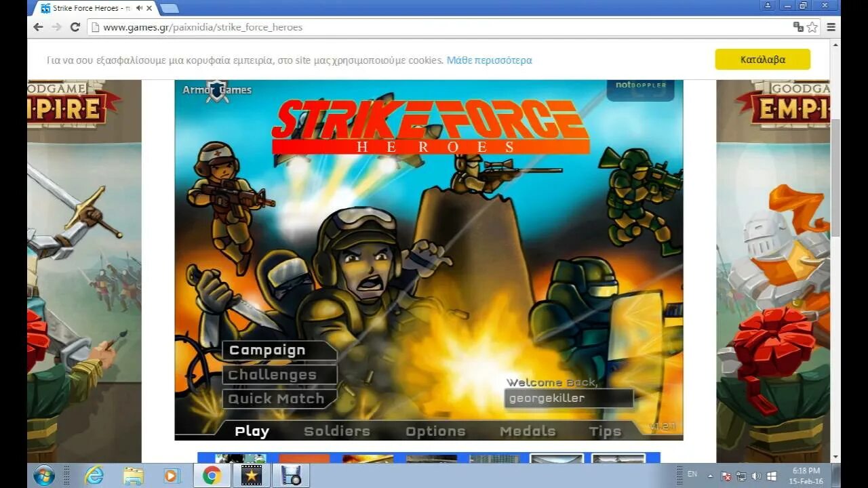Open the right Goodgame Empire ad banner
Viewport: 868px width, 488px height.
(x=773, y=271)
